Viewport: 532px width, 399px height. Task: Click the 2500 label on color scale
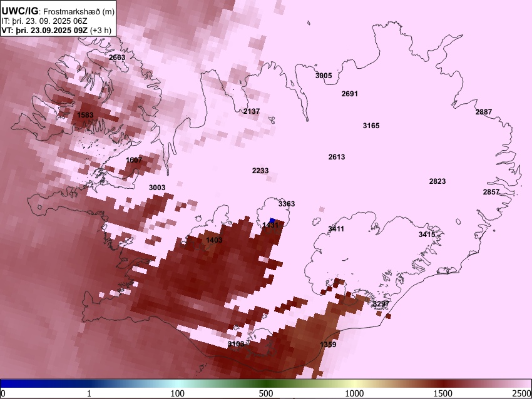(522, 393)
